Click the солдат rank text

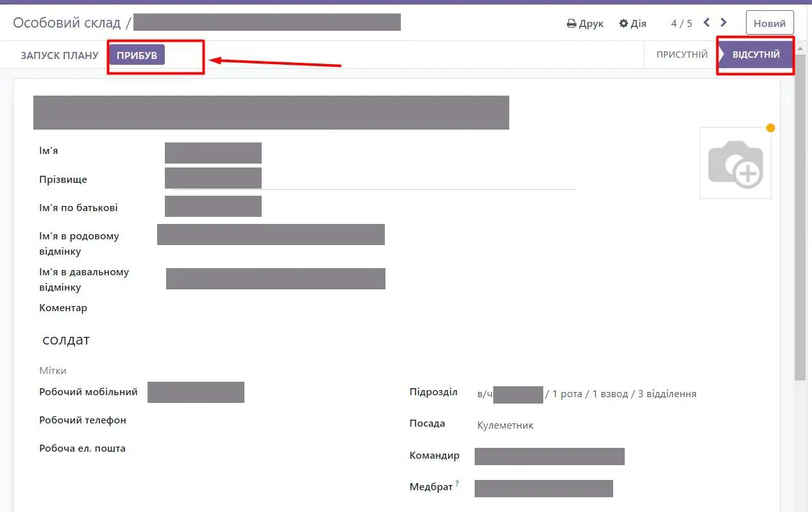point(66,340)
